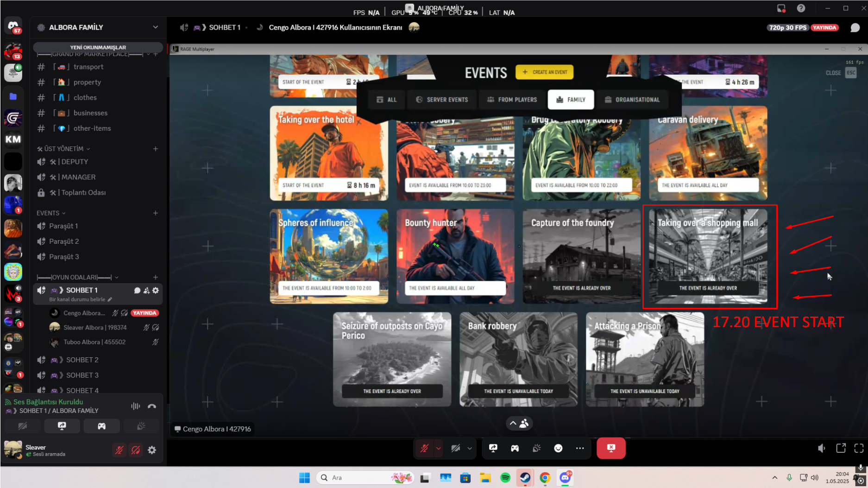Select ORGANISATIONAL events tab

(x=632, y=100)
